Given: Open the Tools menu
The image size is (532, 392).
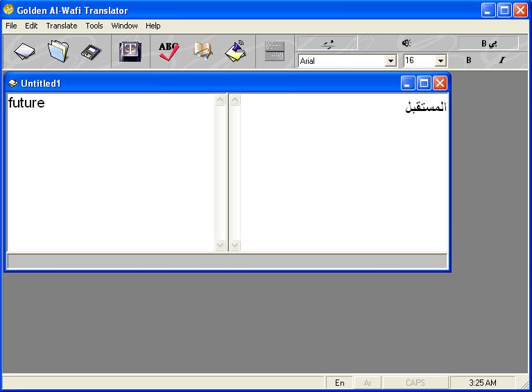Looking at the screenshot, I should point(94,26).
